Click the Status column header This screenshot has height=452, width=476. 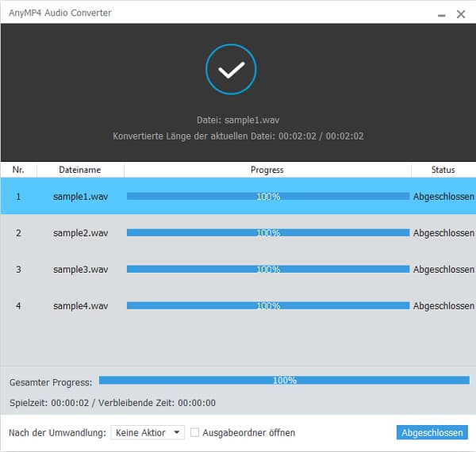[443, 170]
